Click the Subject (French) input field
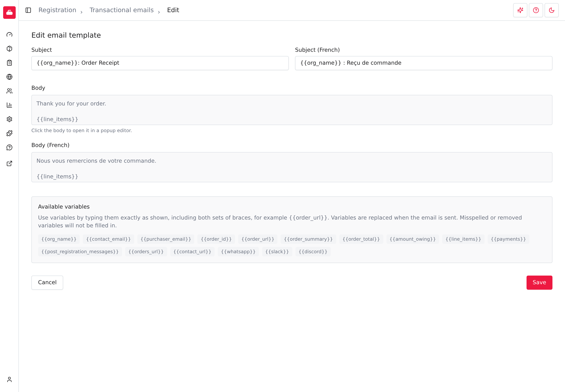Image resolution: width=565 pixels, height=392 pixels. point(424,63)
